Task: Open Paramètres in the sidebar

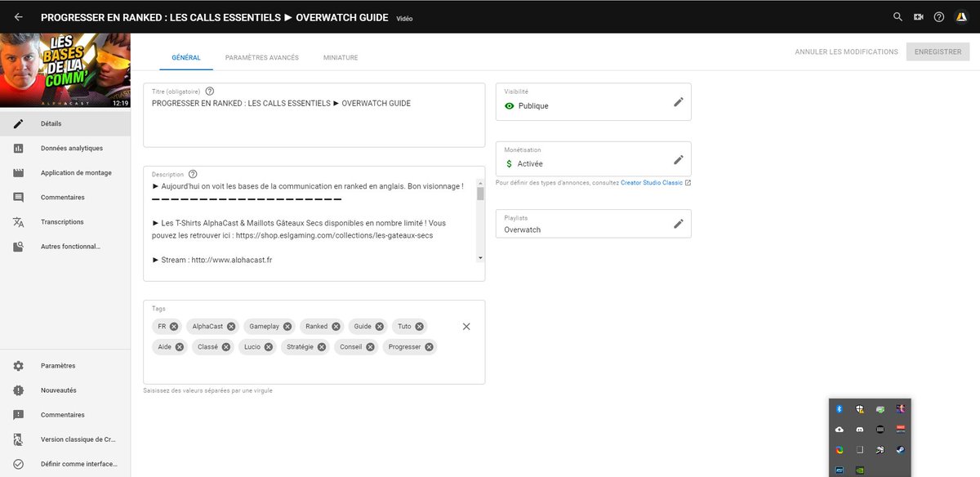Action: [65, 366]
